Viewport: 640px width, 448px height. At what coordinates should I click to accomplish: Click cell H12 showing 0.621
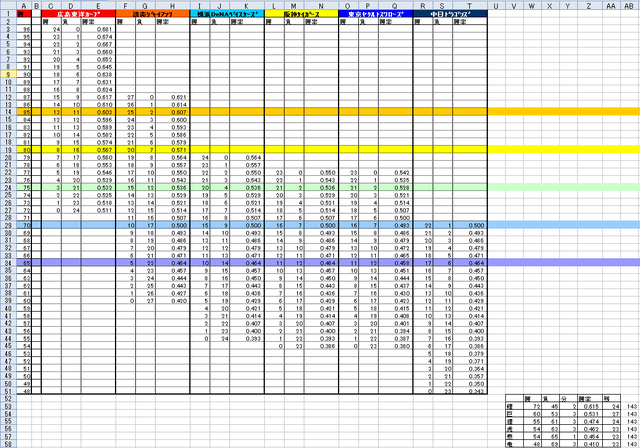[172, 97]
